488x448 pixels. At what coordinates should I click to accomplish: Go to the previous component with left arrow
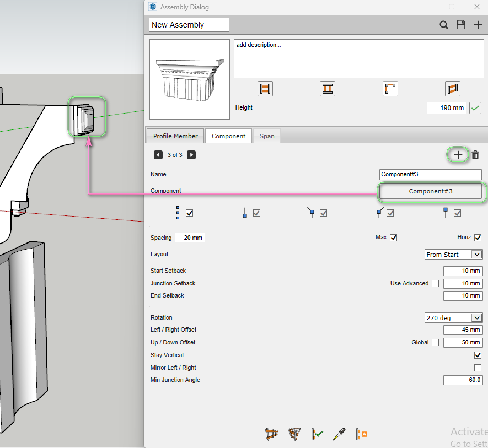pyautogui.click(x=158, y=155)
